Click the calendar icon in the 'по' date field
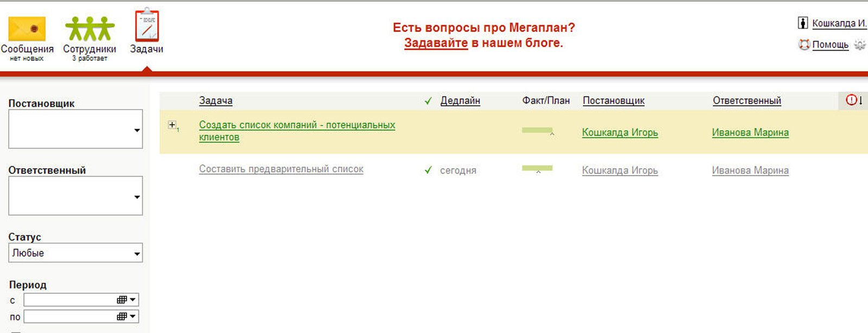This screenshot has height=333, width=868. [122, 317]
